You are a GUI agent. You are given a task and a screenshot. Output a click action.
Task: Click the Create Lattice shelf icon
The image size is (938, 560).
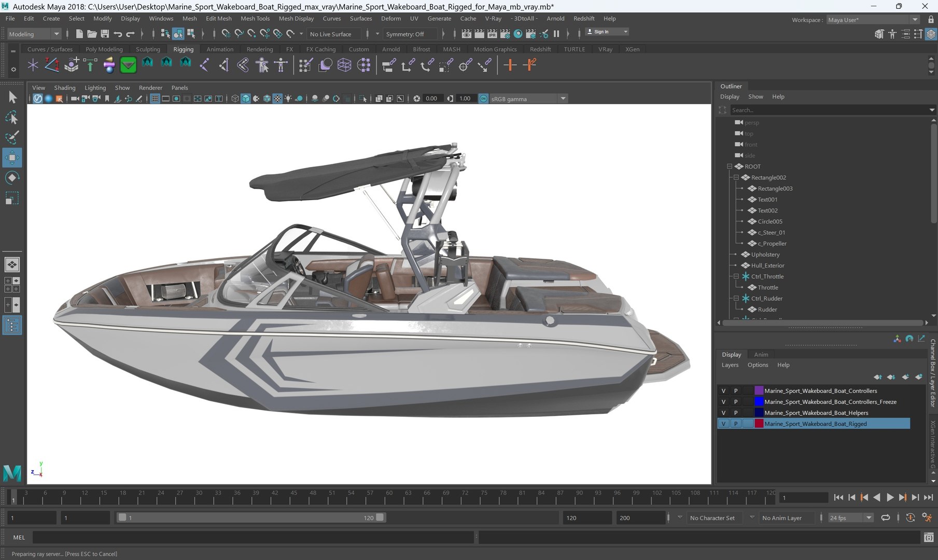point(344,65)
